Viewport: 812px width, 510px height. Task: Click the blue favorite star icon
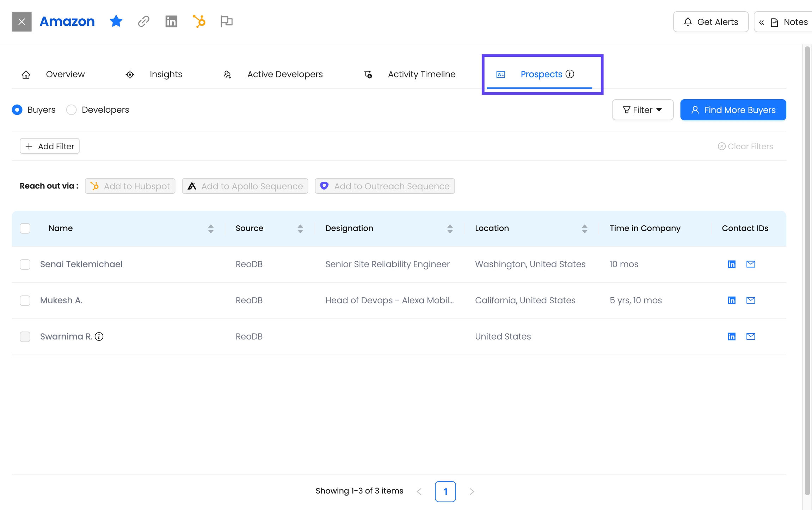click(x=116, y=21)
